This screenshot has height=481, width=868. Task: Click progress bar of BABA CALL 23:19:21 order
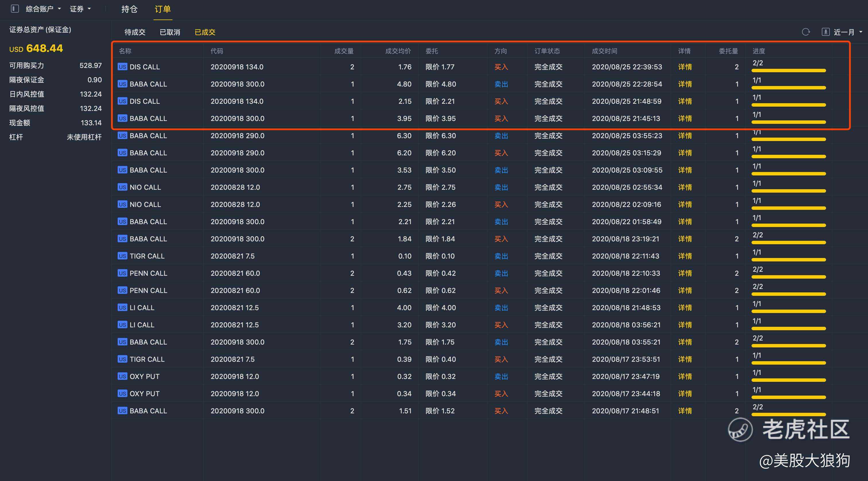[789, 243]
